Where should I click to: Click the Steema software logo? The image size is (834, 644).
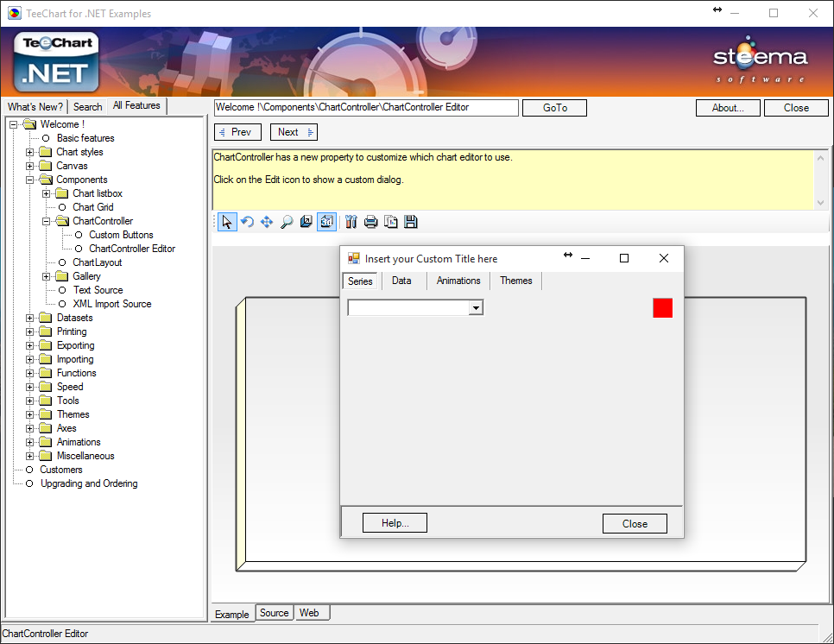761,60
